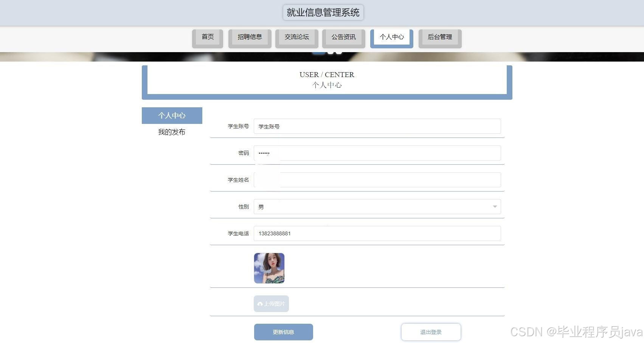Open the 后台管理 backend management tab
The width and height of the screenshot is (644, 343).
439,37
